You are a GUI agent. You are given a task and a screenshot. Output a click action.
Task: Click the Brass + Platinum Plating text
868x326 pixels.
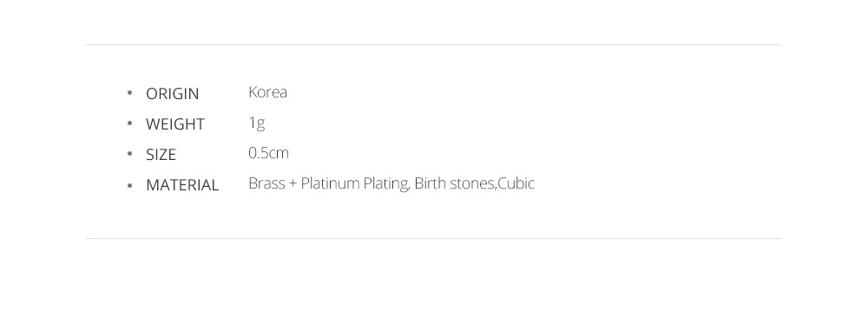(x=329, y=183)
